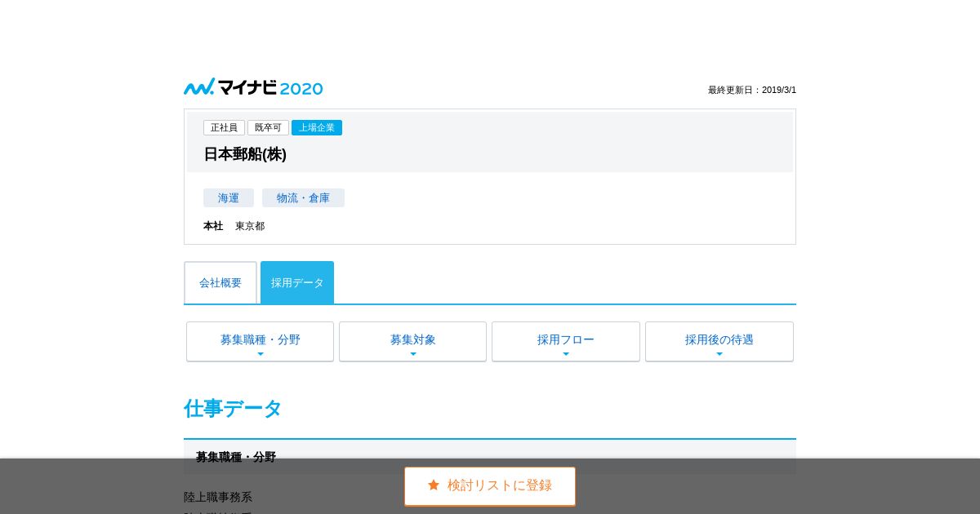The width and height of the screenshot is (980, 514).
Task: Click the 既卒可 label
Action: (268, 128)
